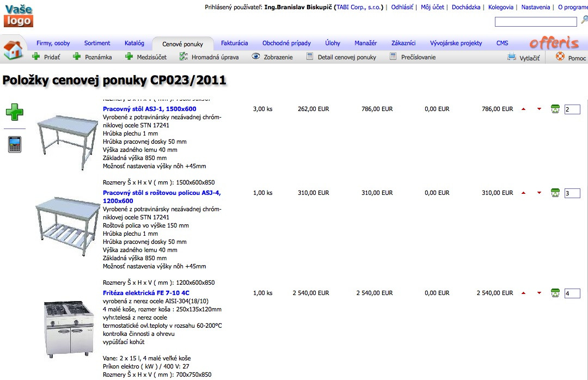Click the document icon for Detail cenovej ponuky
The width and height of the screenshot is (588, 380).
[310, 57]
